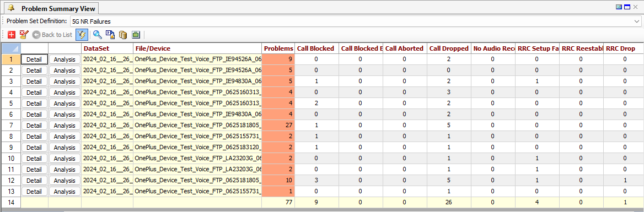Click the grid select-all corner cell

click(11, 48)
